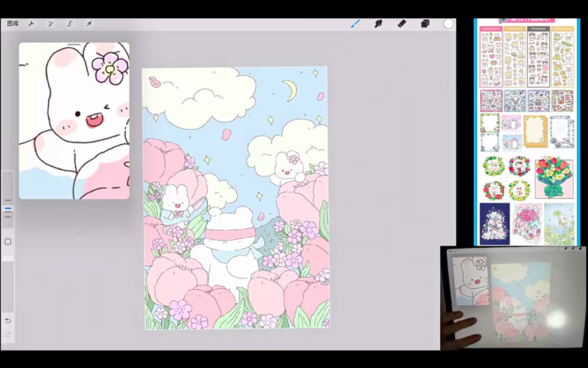This screenshot has height=368, width=588.
Task: Open the active color circle
Action: point(448,24)
